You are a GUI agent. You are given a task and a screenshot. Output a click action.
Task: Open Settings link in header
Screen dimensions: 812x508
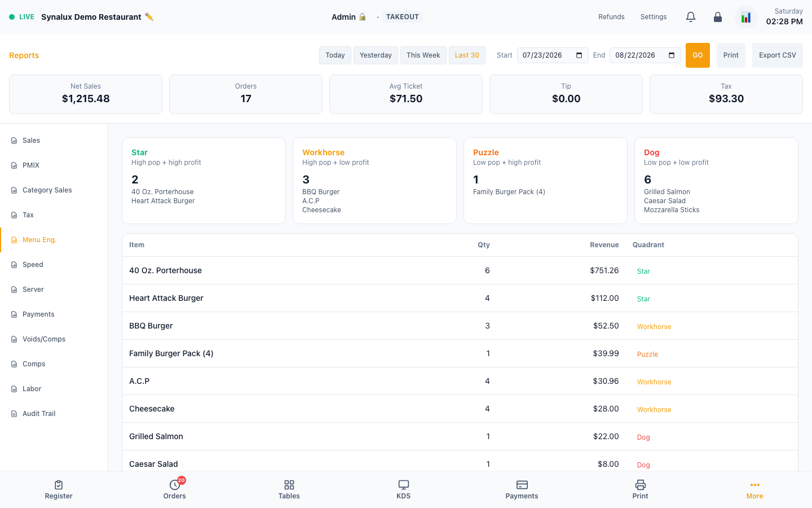tap(654, 17)
